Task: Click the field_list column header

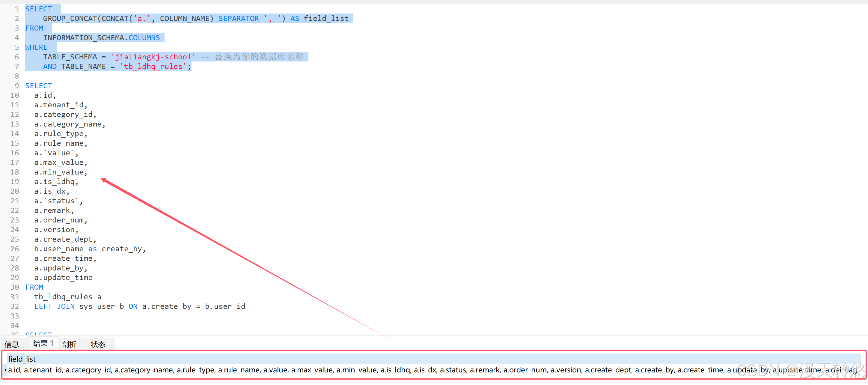Action: (x=22, y=359)
